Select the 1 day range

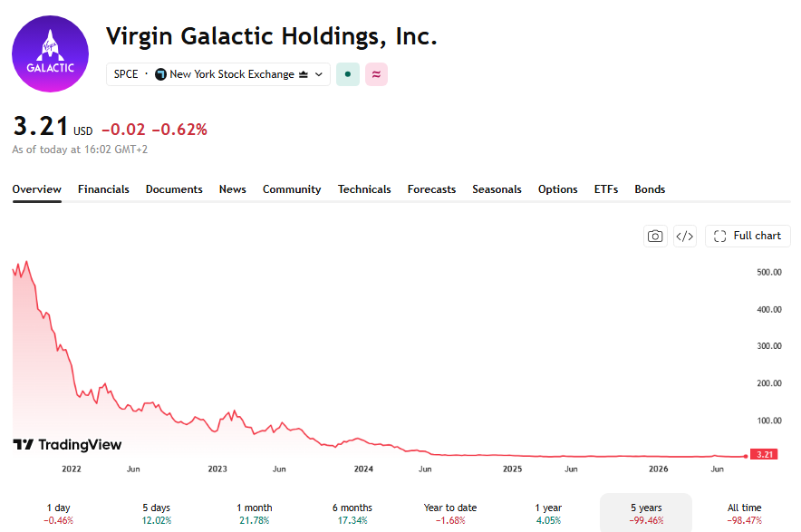click(x=58, y=514)
